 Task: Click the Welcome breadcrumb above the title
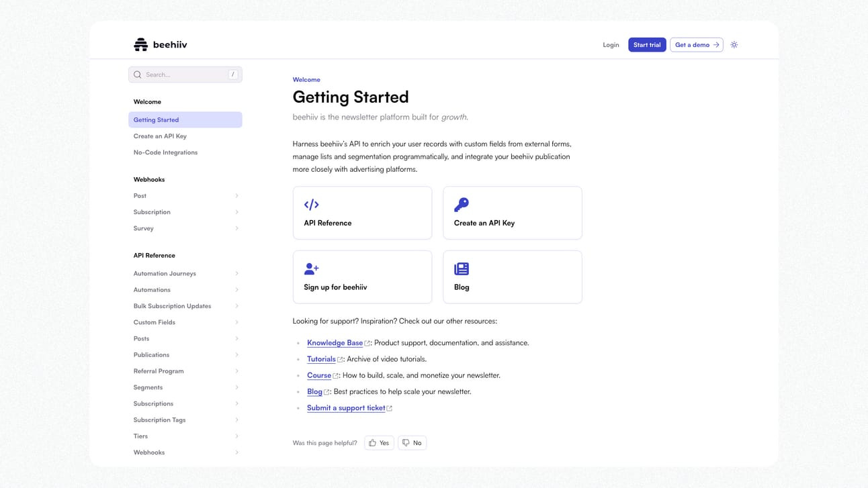(x=306, y=80)
